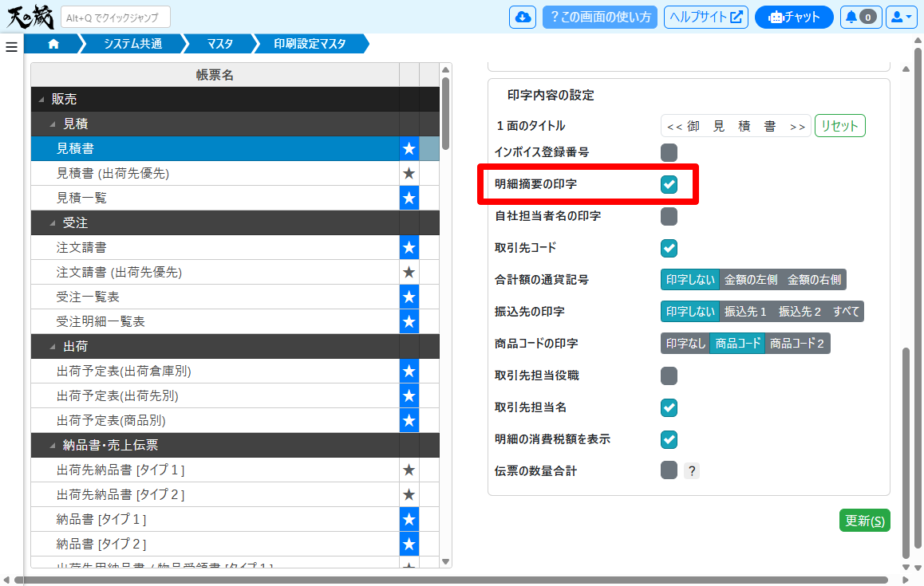Uncheck the 明細摘要の印字 checkbox
924x586 pixels.
click(x=669, y=184)
